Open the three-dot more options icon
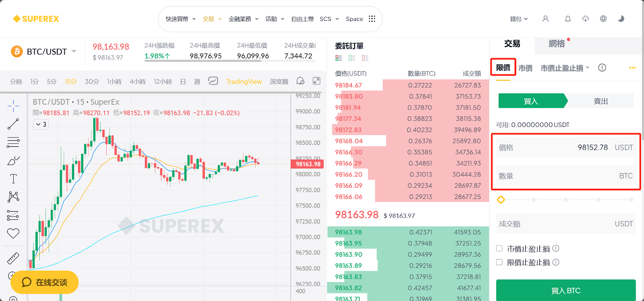 click(x=632, y=68)
